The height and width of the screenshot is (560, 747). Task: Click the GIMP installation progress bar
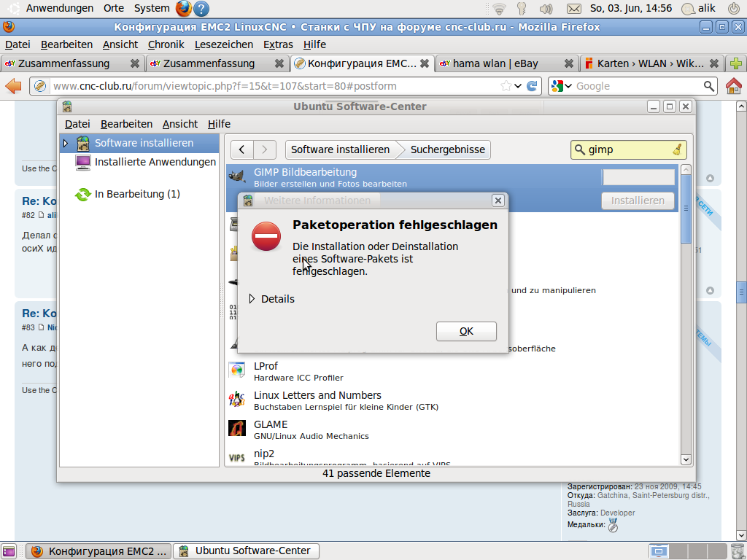click(638, 176)
